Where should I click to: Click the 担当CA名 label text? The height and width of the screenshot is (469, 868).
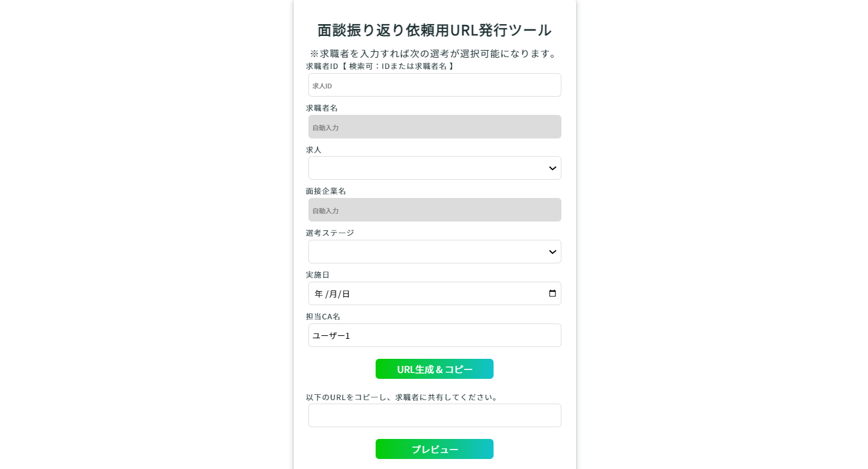(x=323, y=316)
